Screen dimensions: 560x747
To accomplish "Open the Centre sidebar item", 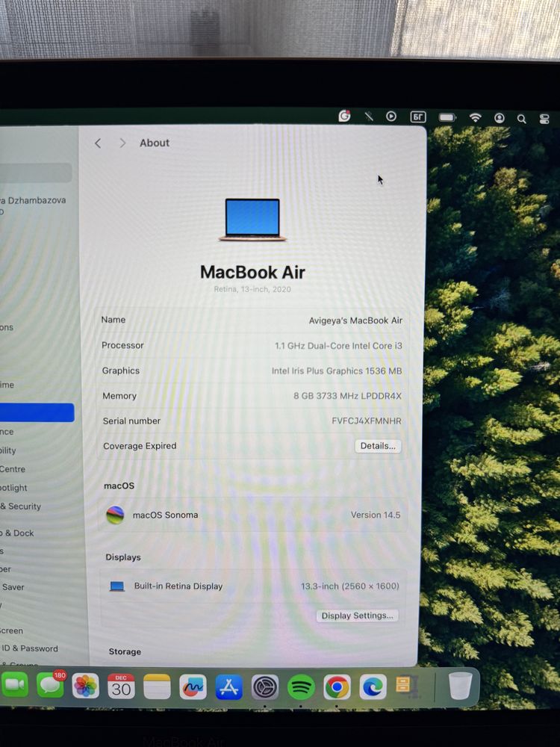I will [13, 469].
